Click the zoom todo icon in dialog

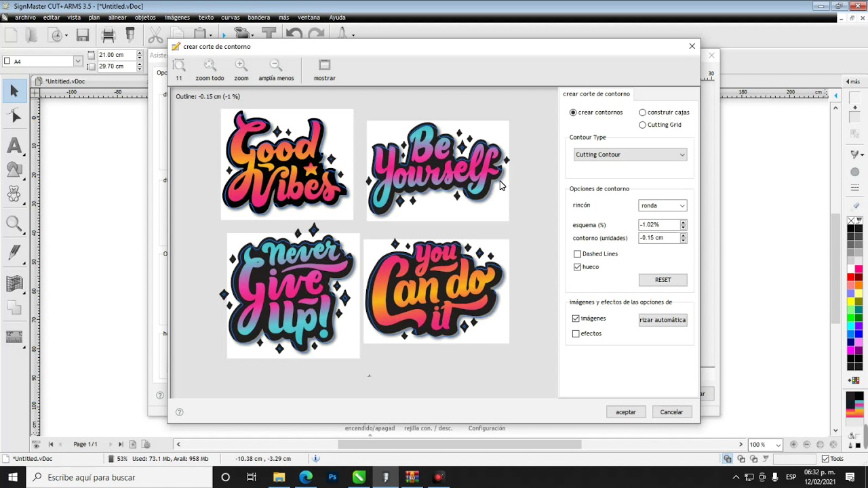click(210, 65)
